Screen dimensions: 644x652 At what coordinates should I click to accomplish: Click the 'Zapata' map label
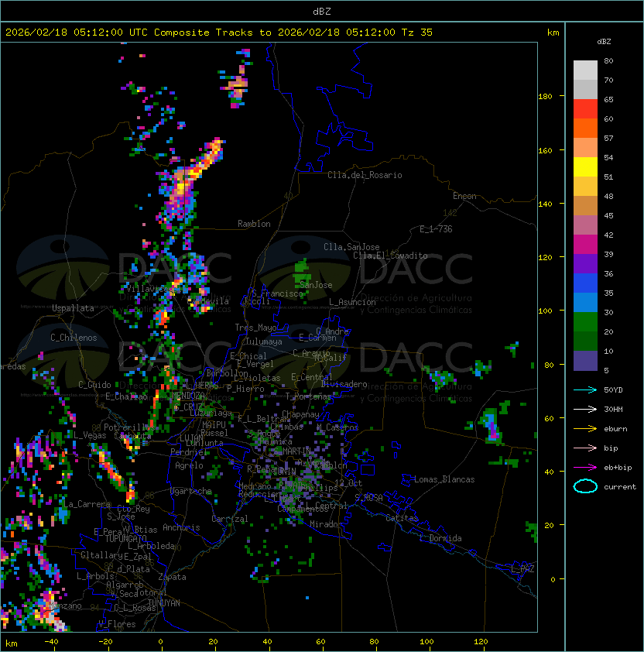172,577
